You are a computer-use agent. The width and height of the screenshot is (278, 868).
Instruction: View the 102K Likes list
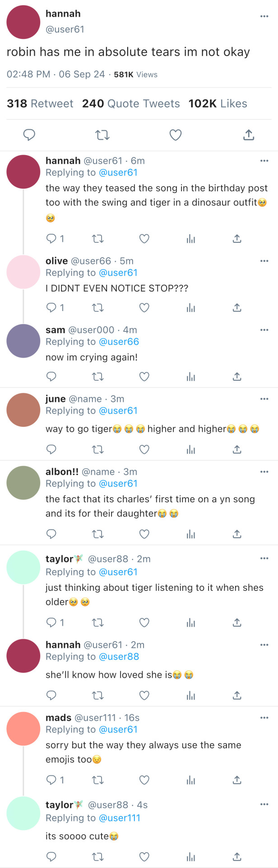218,104
